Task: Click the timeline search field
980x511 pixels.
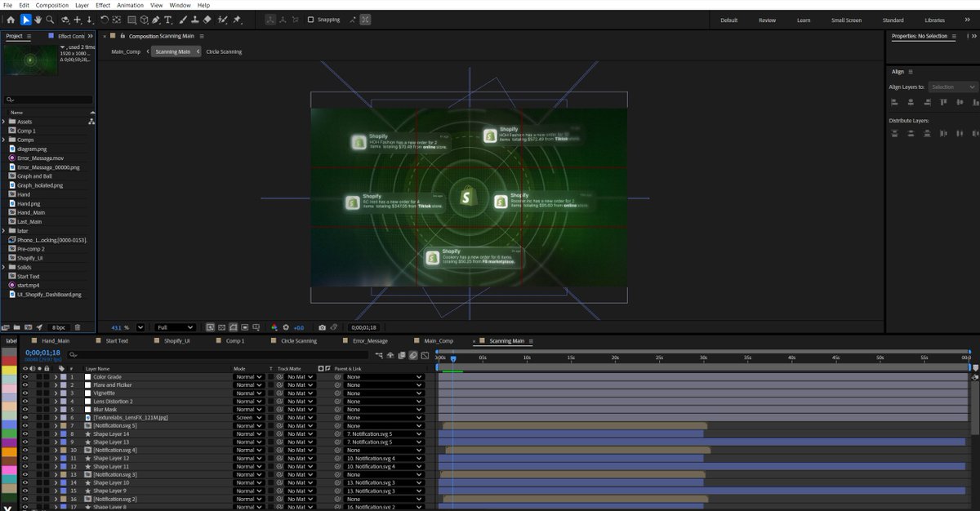Action: tap(216, 355)
